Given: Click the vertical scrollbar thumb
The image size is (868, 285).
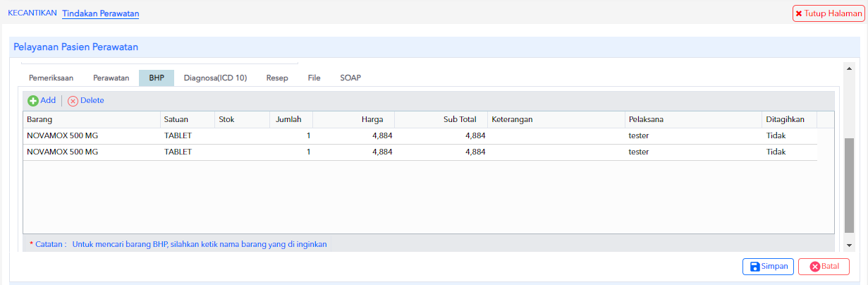Looking at the screenshot, I should tap(849, 186).
